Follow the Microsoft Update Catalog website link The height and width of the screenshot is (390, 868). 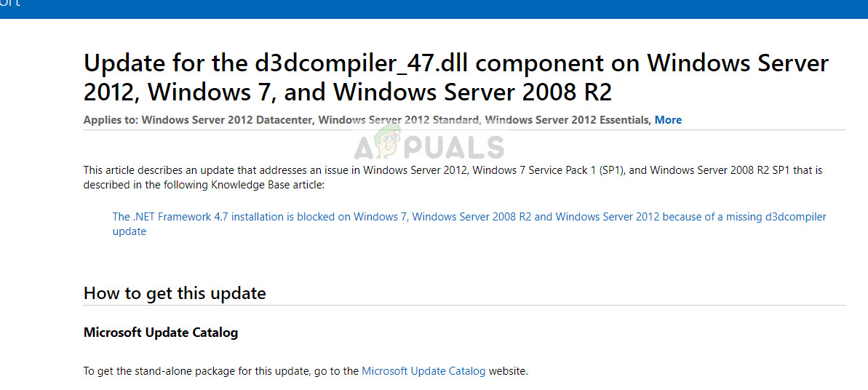point(423,371)
